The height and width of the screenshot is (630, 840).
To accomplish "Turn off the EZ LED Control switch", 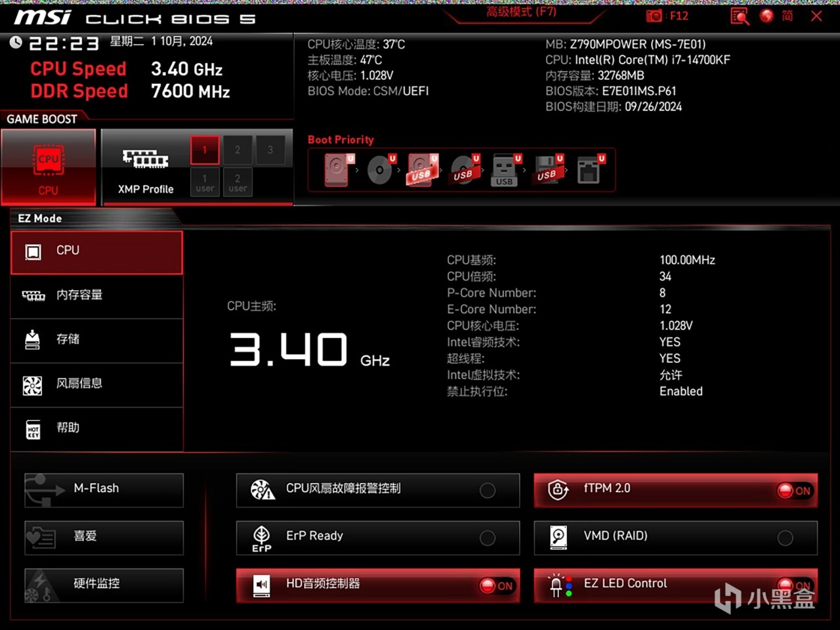I will click(795, 586).
